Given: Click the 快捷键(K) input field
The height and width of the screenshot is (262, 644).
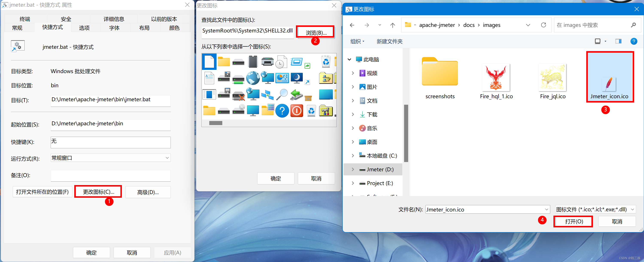Looking at the screenshot, I should (111, 142).
